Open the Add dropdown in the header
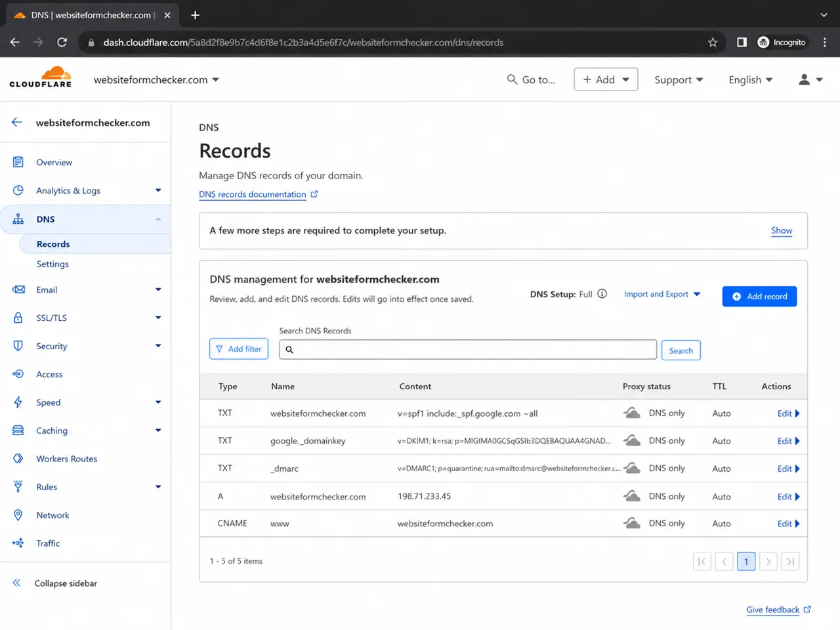Image resolution: width=840 pixels, height=630 pixels. coord(606,79)
